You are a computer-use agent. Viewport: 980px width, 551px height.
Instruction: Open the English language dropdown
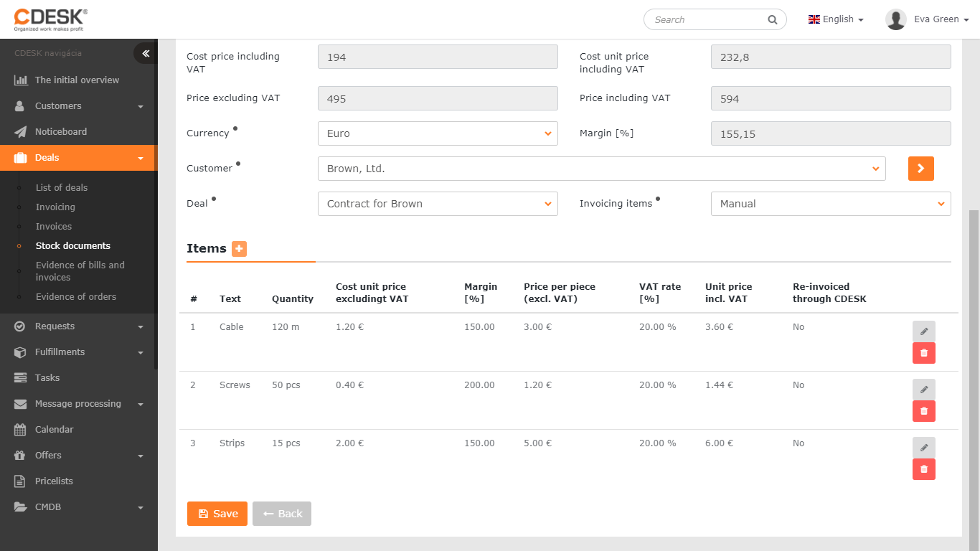(x=836, y=19)
